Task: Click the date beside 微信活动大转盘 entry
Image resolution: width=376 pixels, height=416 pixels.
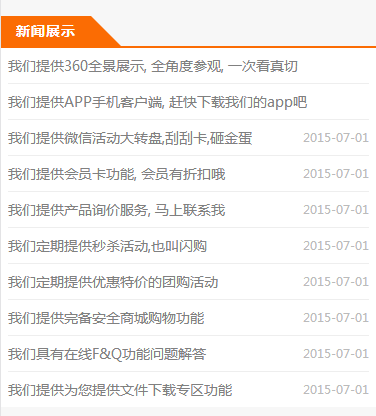Action: [x=336, y=138]
